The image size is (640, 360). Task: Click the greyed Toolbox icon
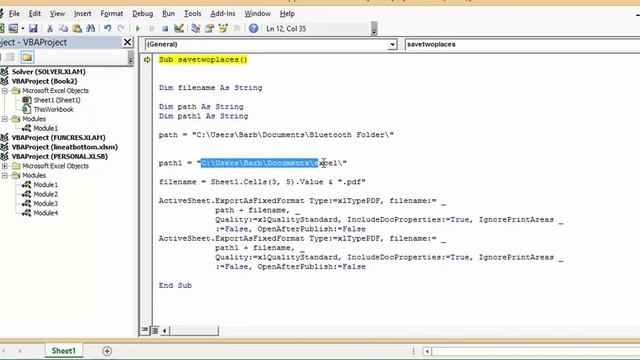[237, 28]
